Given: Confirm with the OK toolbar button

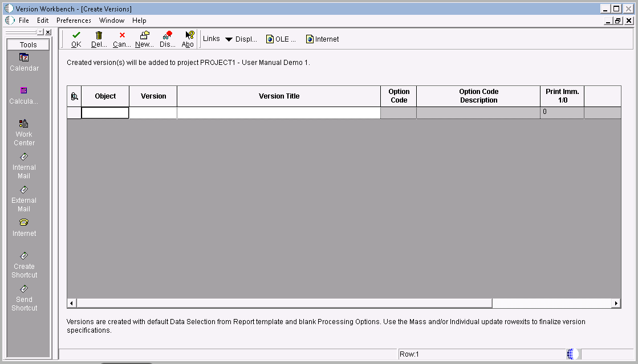Looking at the screenshot, I should point(75,39).
